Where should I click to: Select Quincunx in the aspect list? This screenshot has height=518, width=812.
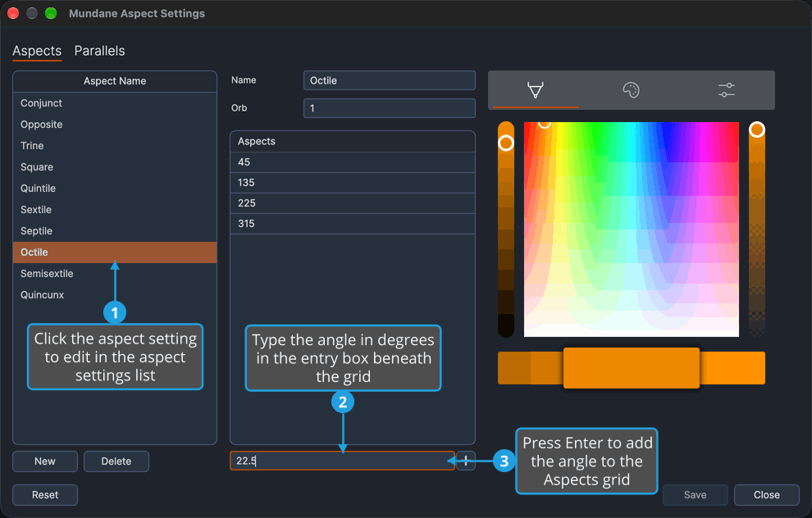(115, 294)
